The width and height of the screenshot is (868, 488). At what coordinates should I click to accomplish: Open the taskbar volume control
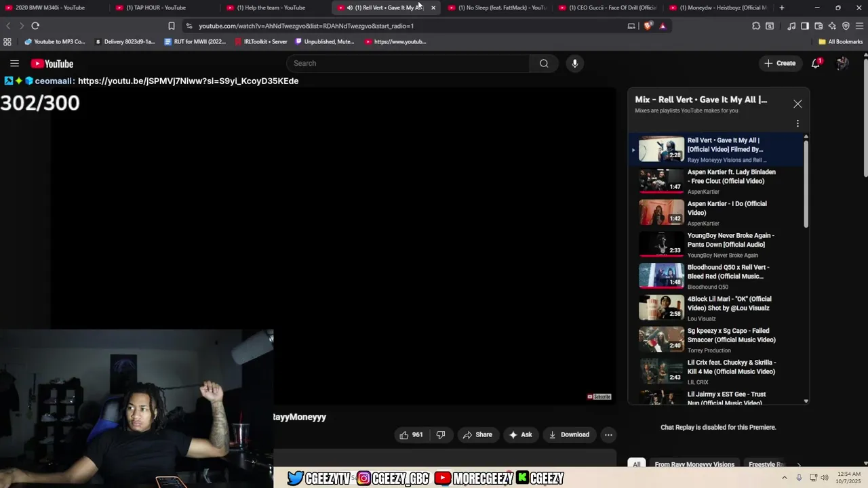(x=825, y=477)
